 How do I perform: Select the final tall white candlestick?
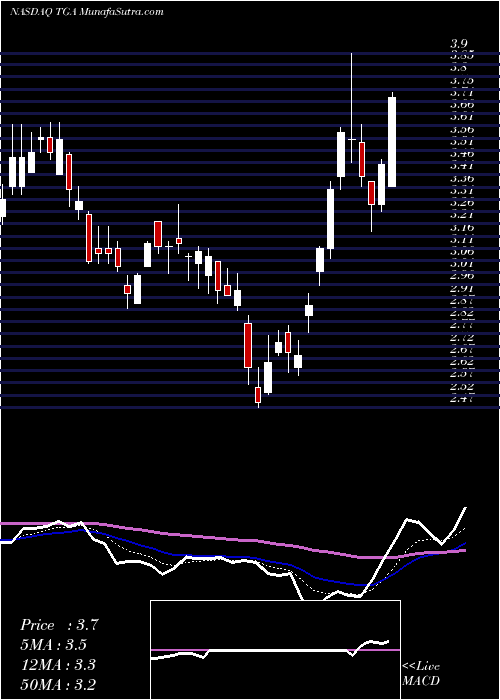pos(392,142)
